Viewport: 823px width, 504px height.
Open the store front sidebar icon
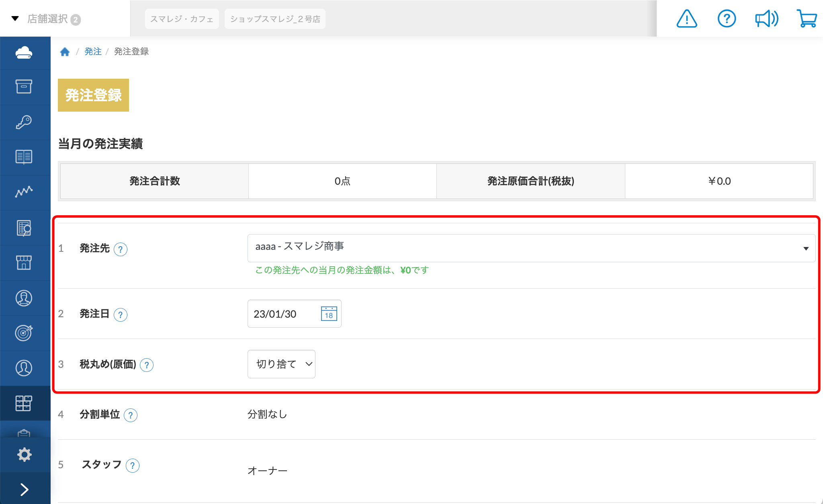(24, 263)
